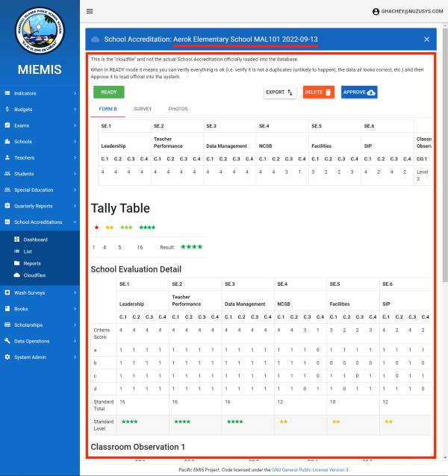Switch to the PHOTOS tab
448x476 pixels.
(x=178, y=109)
